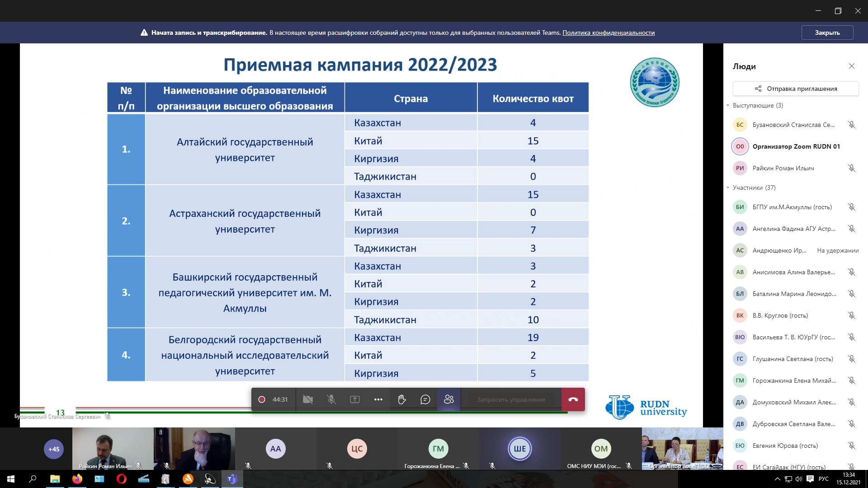
Task: Click 'Казахстан' cell with quota 19
Action: (410, 338)
